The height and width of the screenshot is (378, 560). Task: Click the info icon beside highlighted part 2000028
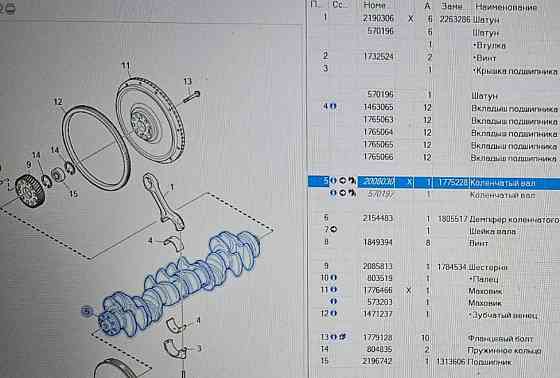click(x=333, y=181)
